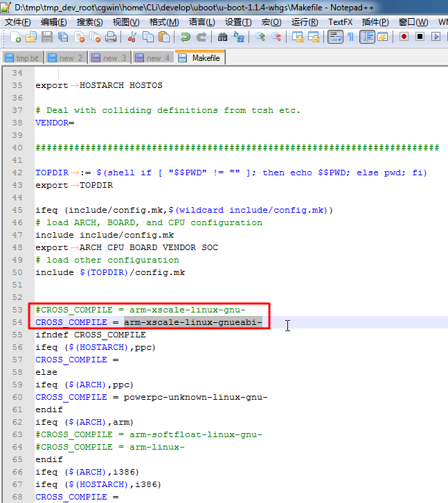Click '# load other configuration' comment
448x503 pixels.
click(x=107, y=260)
